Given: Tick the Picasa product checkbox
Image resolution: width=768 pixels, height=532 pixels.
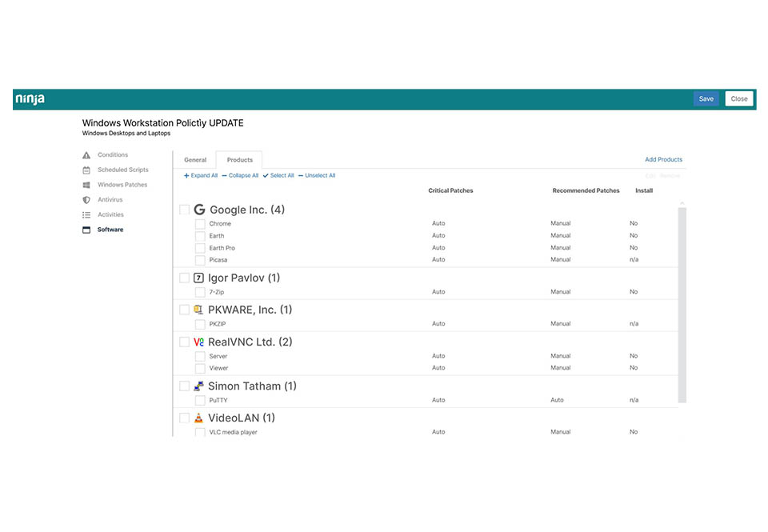Looking at the screenshot, I should [200, 260].
